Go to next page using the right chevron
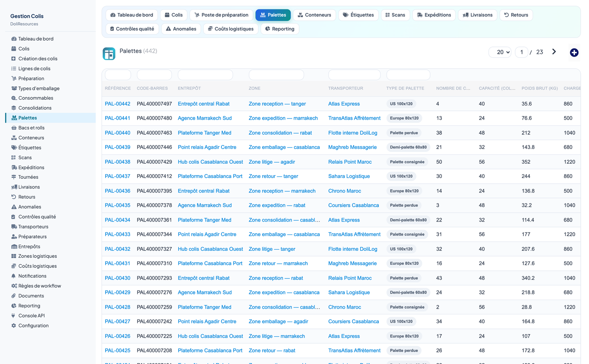 pyautogui.click(x=554, y=52)
